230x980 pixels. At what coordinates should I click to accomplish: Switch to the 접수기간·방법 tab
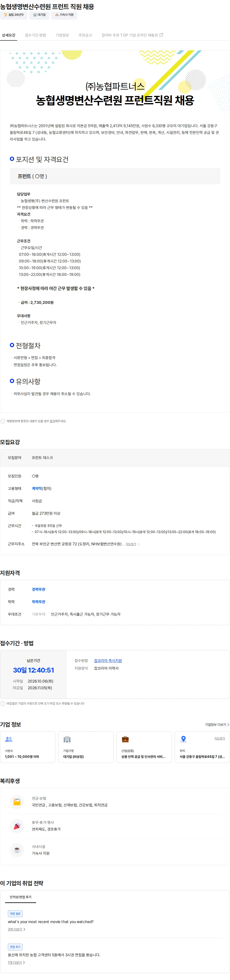[35, 35]
